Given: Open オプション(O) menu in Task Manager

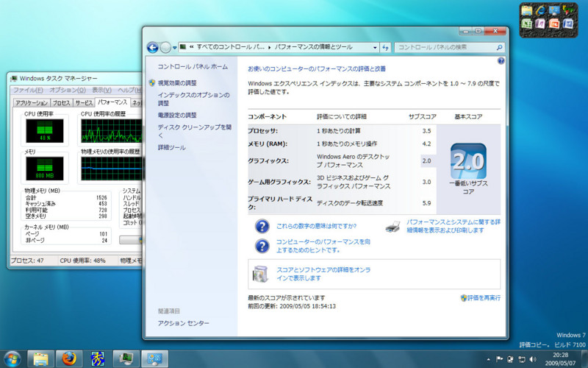Looking at the screenshot, I should (x=68, y=90).
